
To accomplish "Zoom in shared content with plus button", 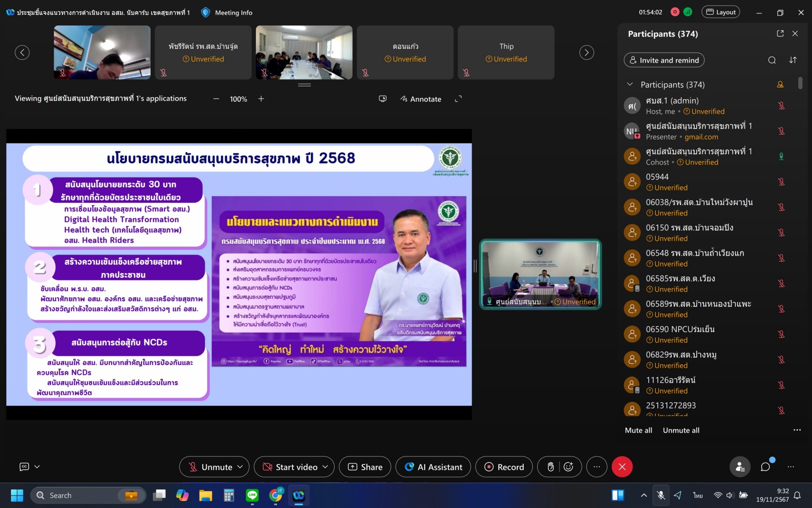I will [x=261, y=99].
